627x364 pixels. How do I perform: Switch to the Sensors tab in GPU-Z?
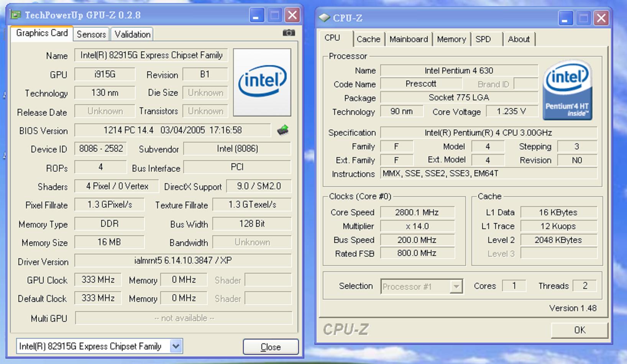pyautogui.click(x=91, y=34)
